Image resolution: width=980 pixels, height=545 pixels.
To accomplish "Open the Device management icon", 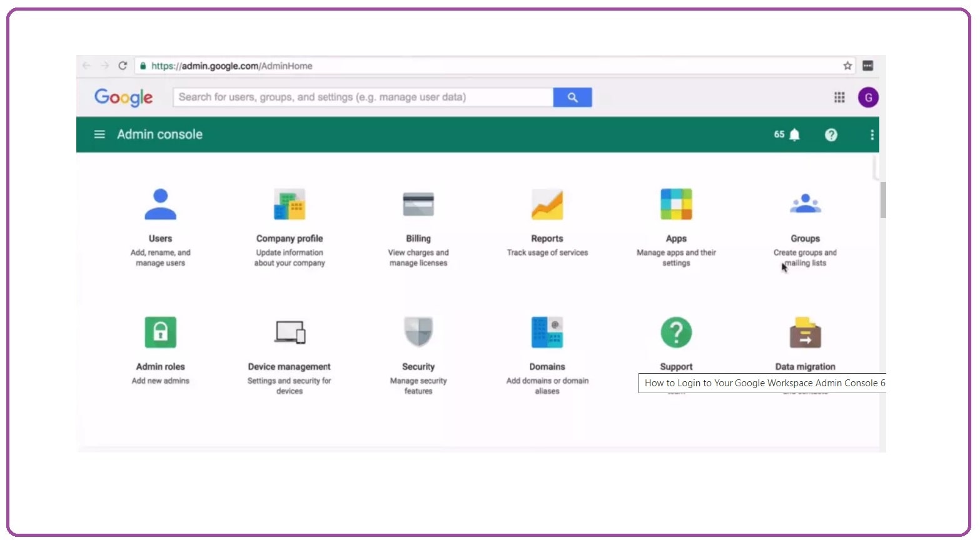I will click(x=290, y=332).
